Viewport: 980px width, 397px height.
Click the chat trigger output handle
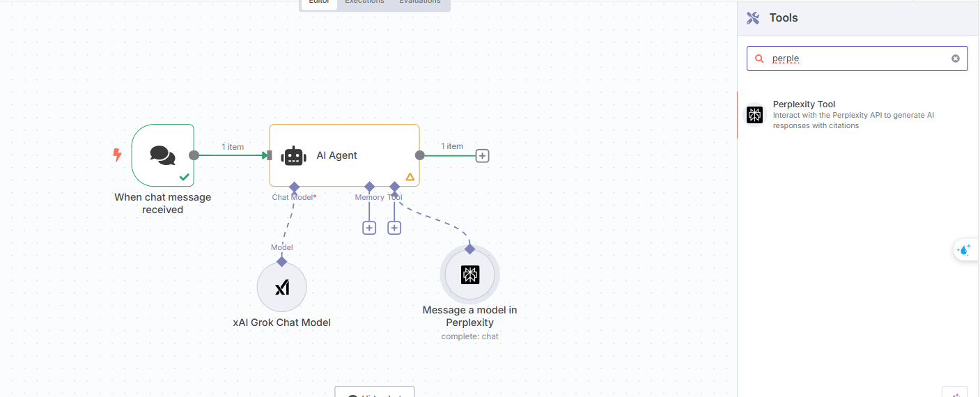pyautogui.click(x=194, y=155)
